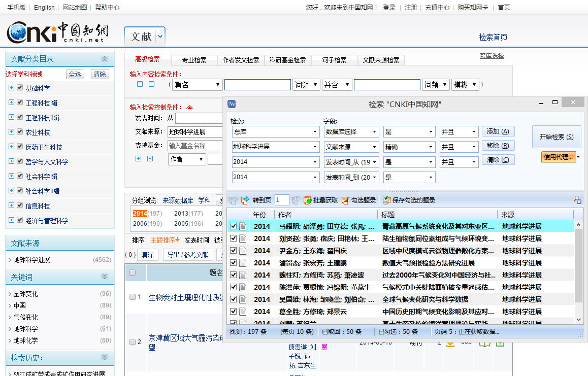588x376 pixels.
Task: Click the CNKI 中国知网 logo
Action: click(x=57, y=32)
